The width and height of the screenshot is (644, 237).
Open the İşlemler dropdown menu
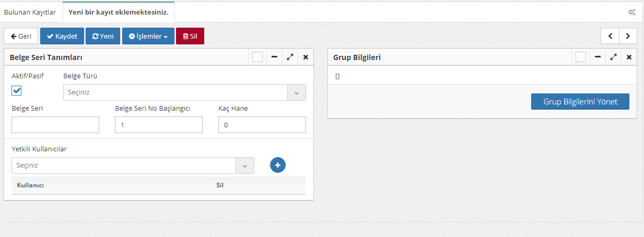[148, 36]
